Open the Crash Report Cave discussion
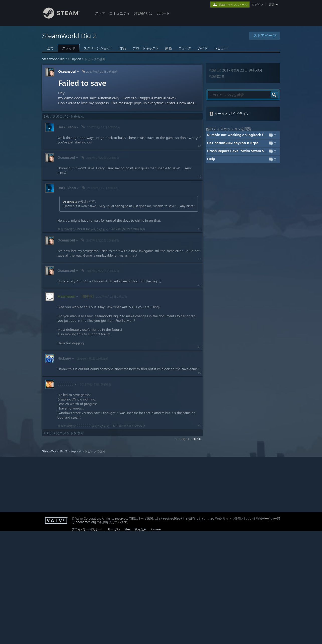 coord(243,151)
